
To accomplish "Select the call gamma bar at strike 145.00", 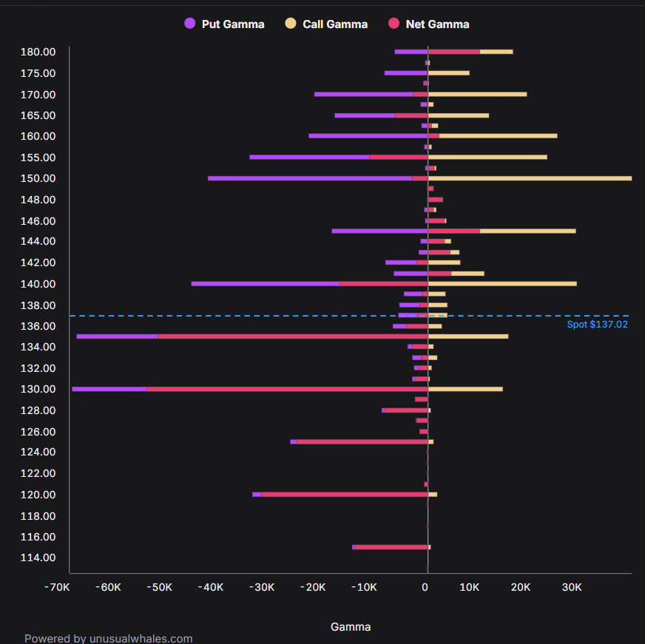I will [x=528, y=231].
